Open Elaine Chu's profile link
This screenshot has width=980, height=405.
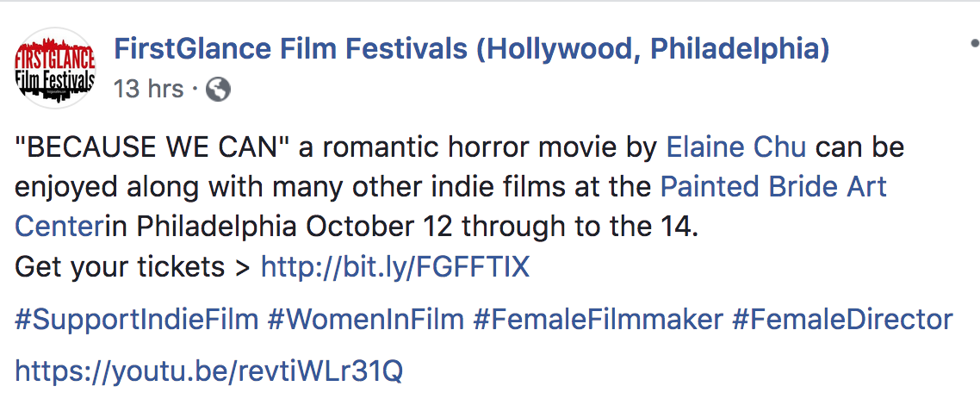click(736, 147)
